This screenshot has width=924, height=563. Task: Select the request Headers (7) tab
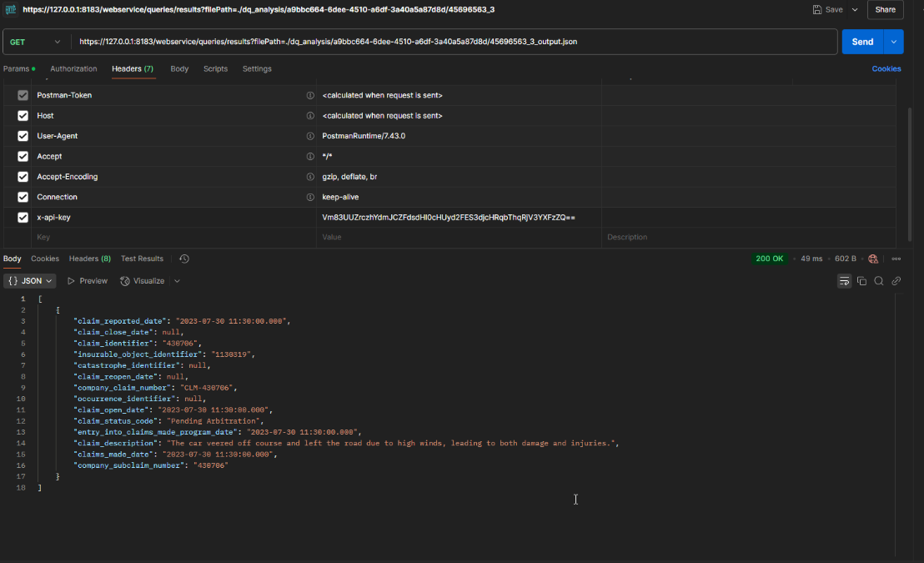pos(133,69)
